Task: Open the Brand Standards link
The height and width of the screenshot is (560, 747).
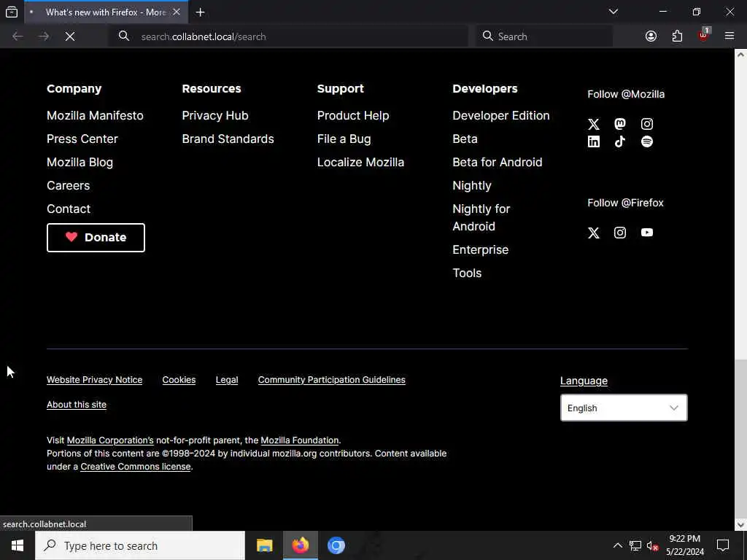Action: 228,139
